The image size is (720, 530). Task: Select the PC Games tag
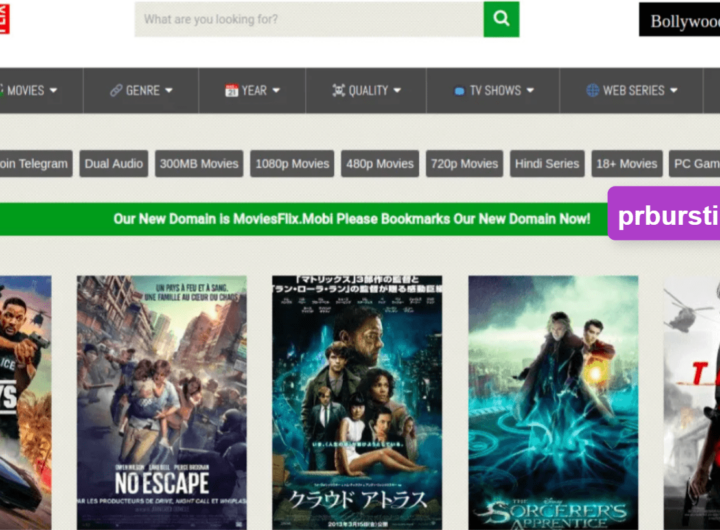pos(694,164)
